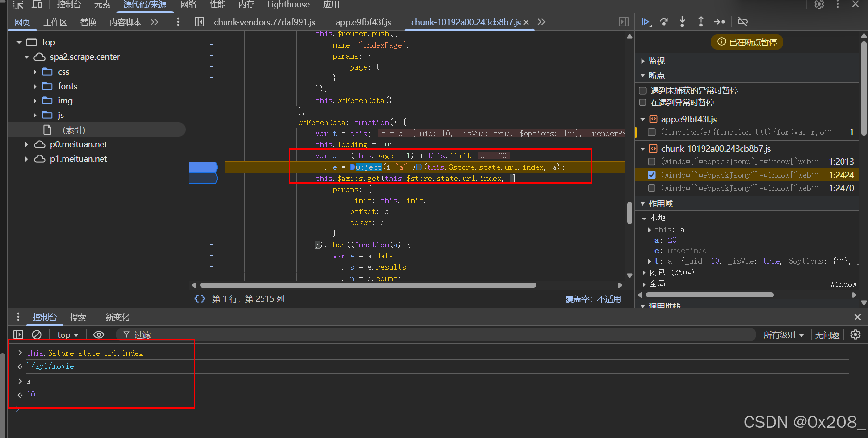The width and height of the screenshot is (868, 438).
Task: Expand p0.meituan.net domain
Action: point(27,144)
